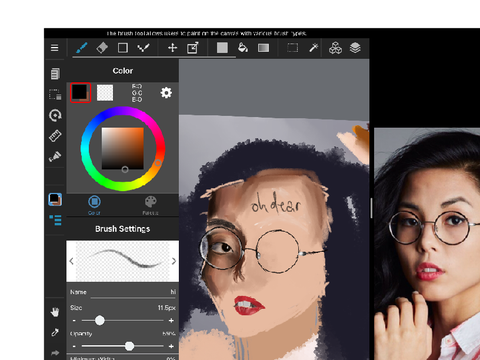
Task: Switch to the Palette tab
Action: pyautogui.click(x=150, y=205)
